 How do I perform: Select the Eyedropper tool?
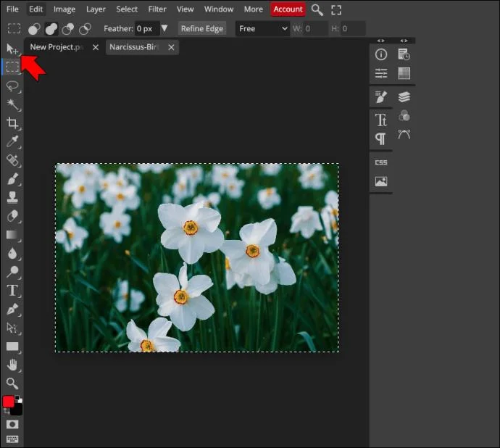coord(12,141)
